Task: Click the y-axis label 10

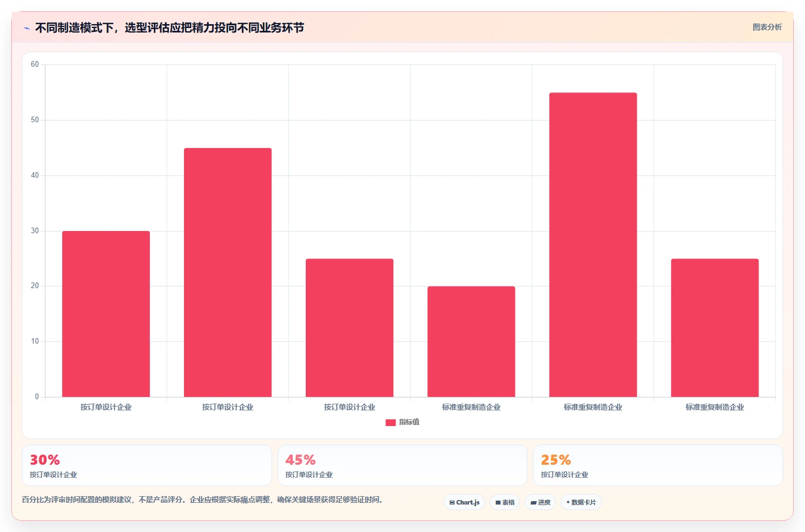Action: point(35,341)
